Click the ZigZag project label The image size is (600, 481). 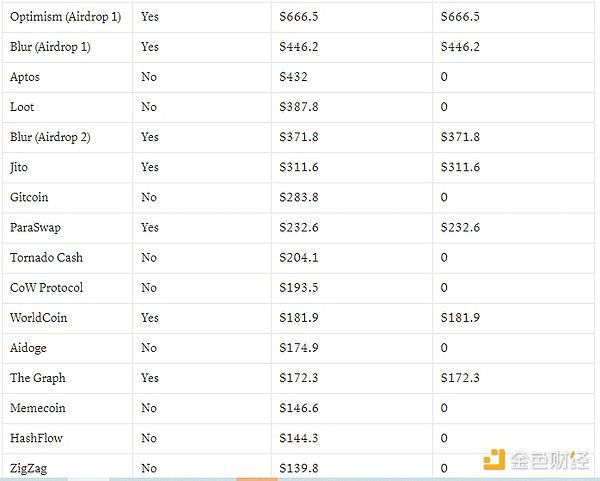[x=29, y=468]
